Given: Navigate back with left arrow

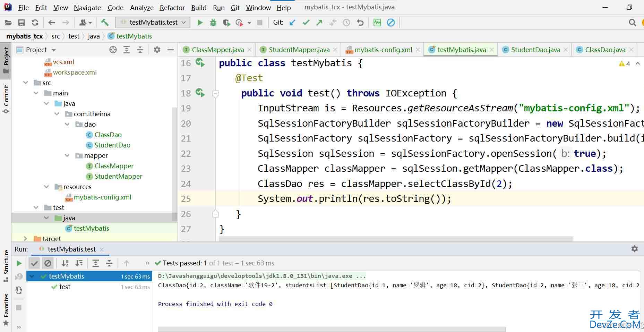Looking at the screenshot, I should pos(52,23).
